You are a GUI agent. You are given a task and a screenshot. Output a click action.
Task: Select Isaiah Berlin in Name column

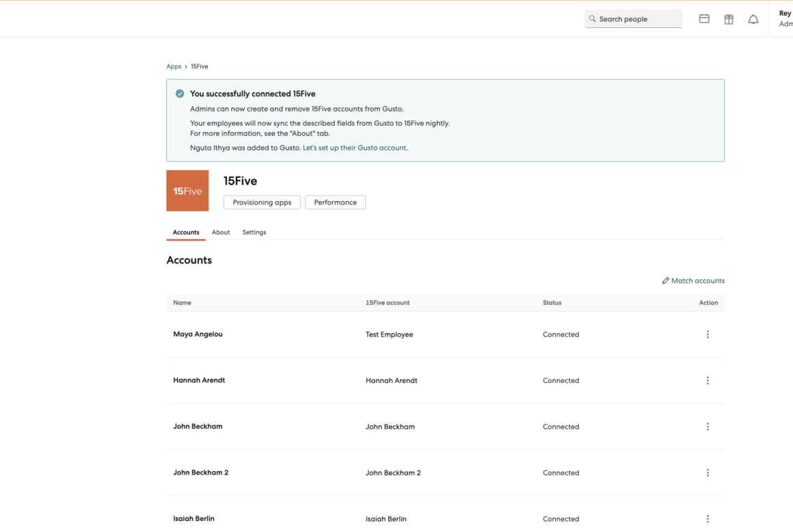193,518
